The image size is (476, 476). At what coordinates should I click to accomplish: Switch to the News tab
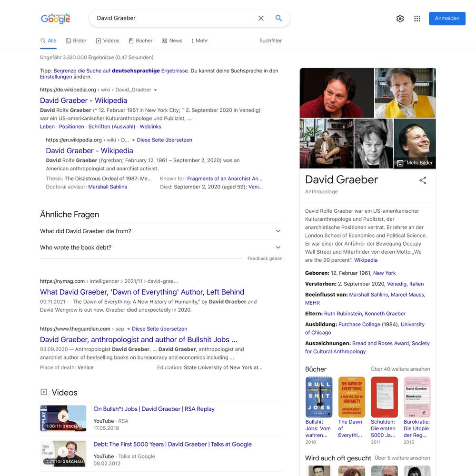[172, 40]
